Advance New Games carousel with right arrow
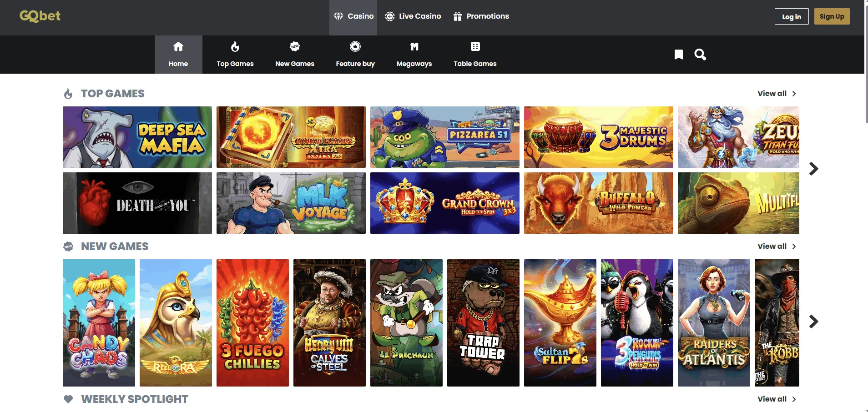Image resolution: width=868 pixels, height=412 pixels. tap(814, 322)
